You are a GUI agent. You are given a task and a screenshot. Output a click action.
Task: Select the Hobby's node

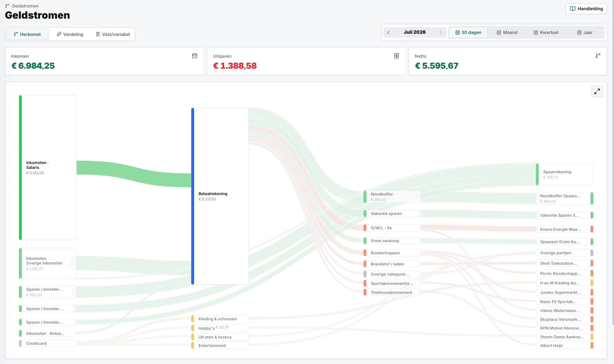[x=220, y=328]
